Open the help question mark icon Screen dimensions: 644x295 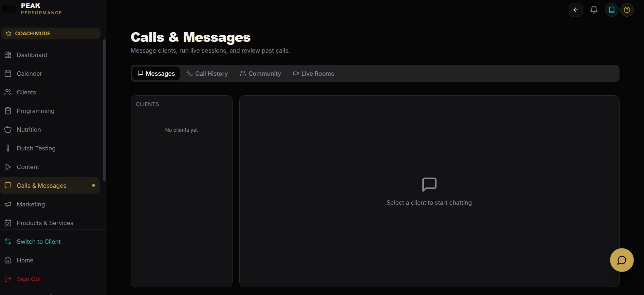pos(627,10)
